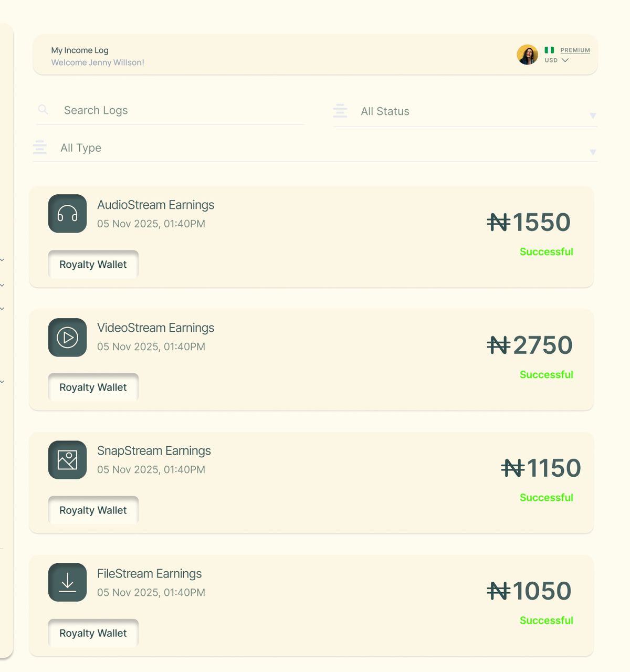Click the AudioStream headphones icon
Viewport: 630px width, 672px height.
pyautogui.click(x=67, y=214)
